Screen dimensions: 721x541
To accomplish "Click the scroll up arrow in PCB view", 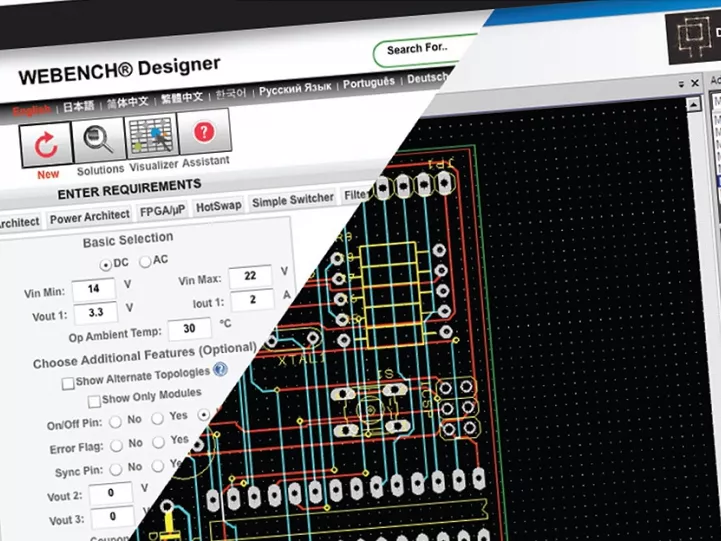I will [693, 105].
